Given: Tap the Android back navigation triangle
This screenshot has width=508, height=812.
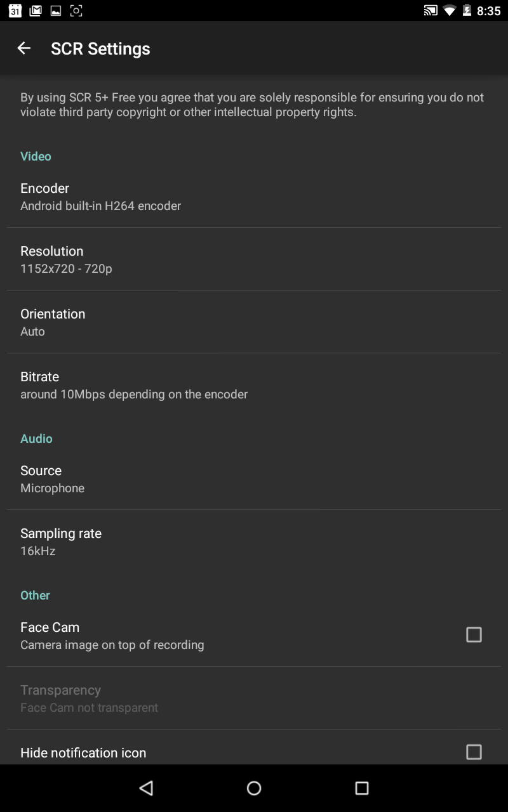Looking at the screenshot, I should 147,788.
